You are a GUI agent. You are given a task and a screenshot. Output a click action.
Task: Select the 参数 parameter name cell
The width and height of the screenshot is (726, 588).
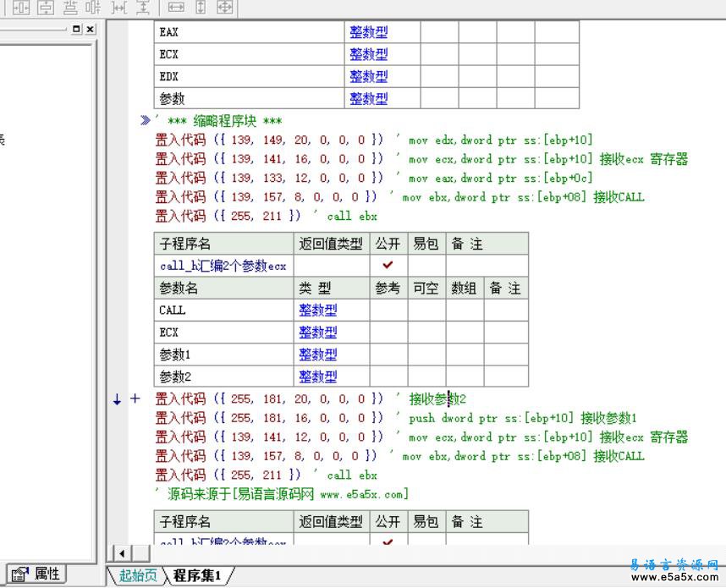click(249, 98)
